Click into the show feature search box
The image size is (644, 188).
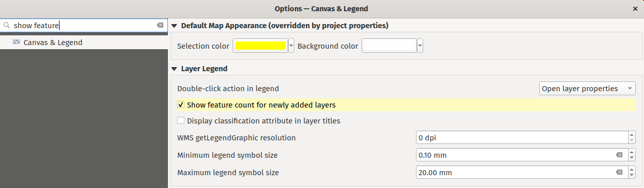(x=84, y=25)
